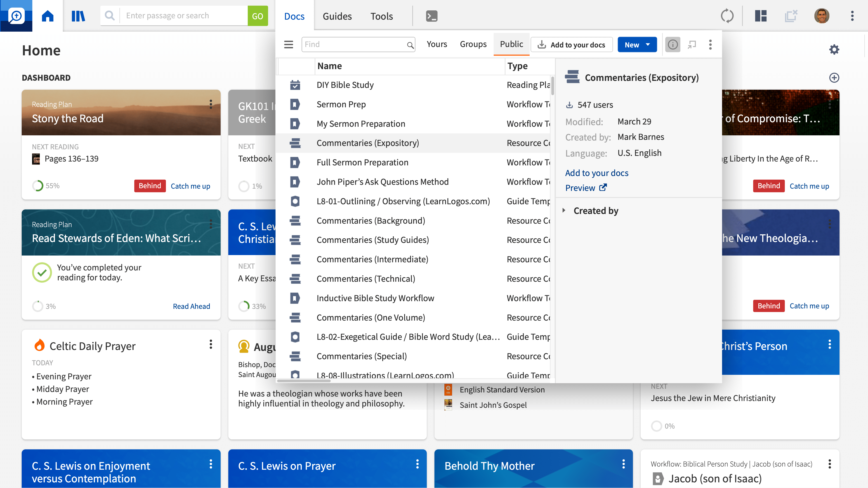
Task: Open Jacob (son of Isaac) card options menu
Action: (830, 464)
